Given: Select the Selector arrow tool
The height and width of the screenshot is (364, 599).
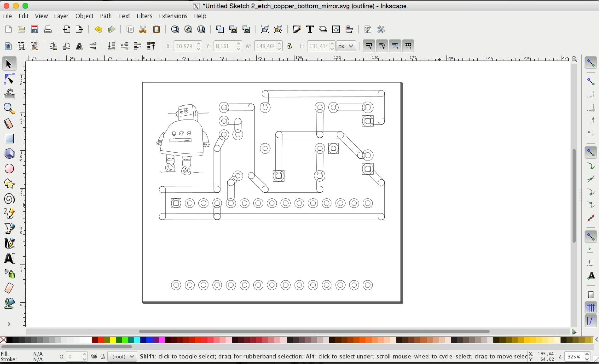Looking at the screenshot, I should point(9,64).
